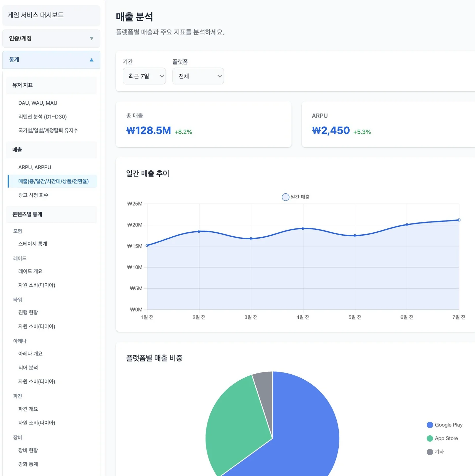
Task: Click the 매출 분석 page title
Action: click(x=134, y=17)
